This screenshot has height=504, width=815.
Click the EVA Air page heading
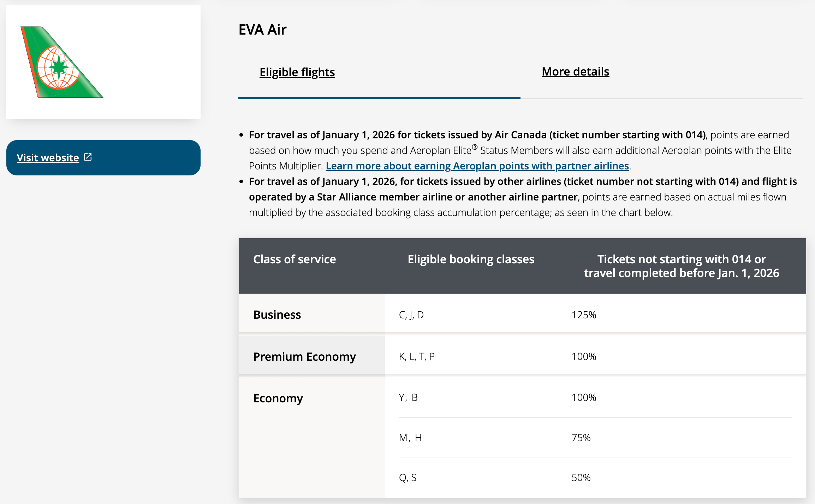click(263, 30)
